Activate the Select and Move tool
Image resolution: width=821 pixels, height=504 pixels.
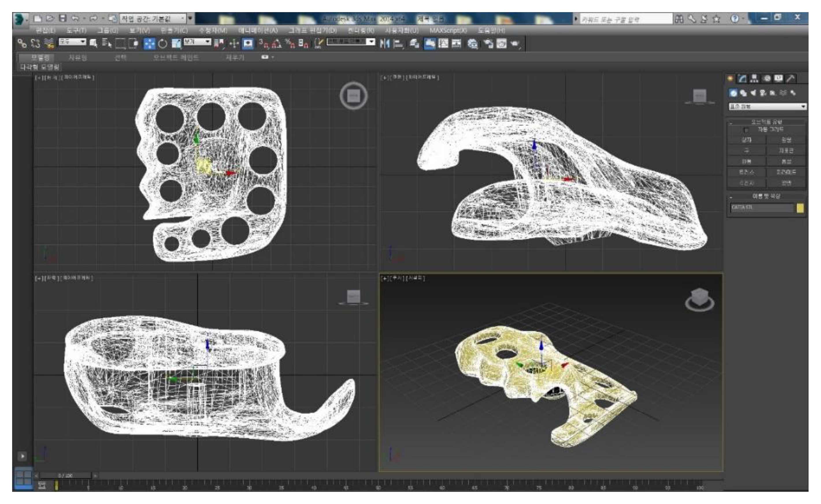149,44
